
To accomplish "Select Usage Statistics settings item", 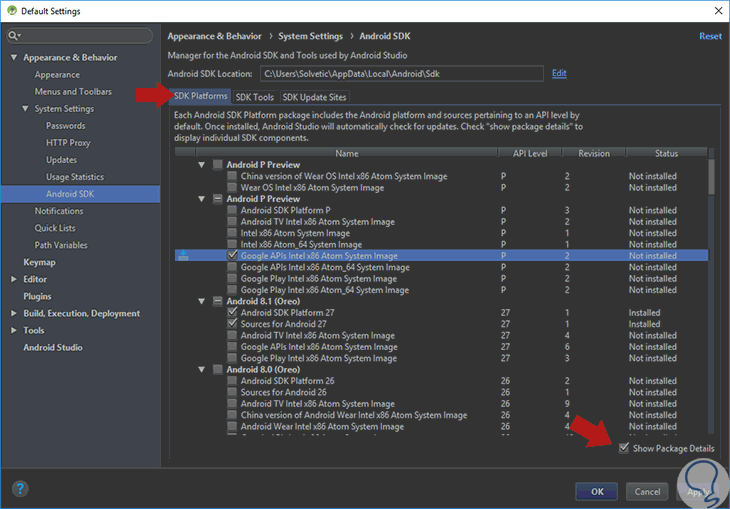I will (x=74, y=176).
